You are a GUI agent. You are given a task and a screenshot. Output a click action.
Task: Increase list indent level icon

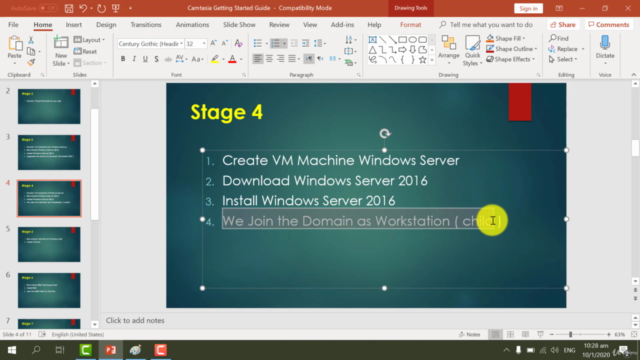click(x=305, y=43)
